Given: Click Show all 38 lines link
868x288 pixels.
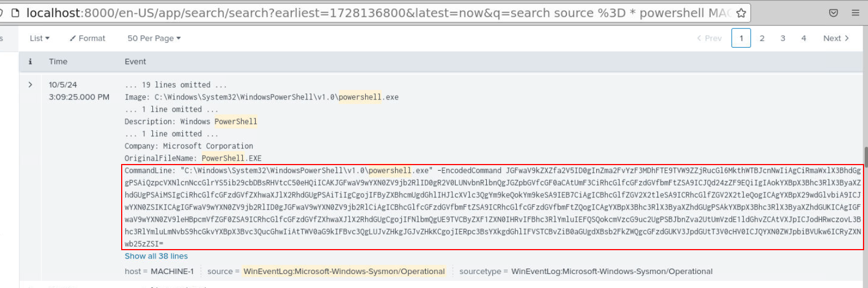Looking at the screenshot, I should pos(156,256).
